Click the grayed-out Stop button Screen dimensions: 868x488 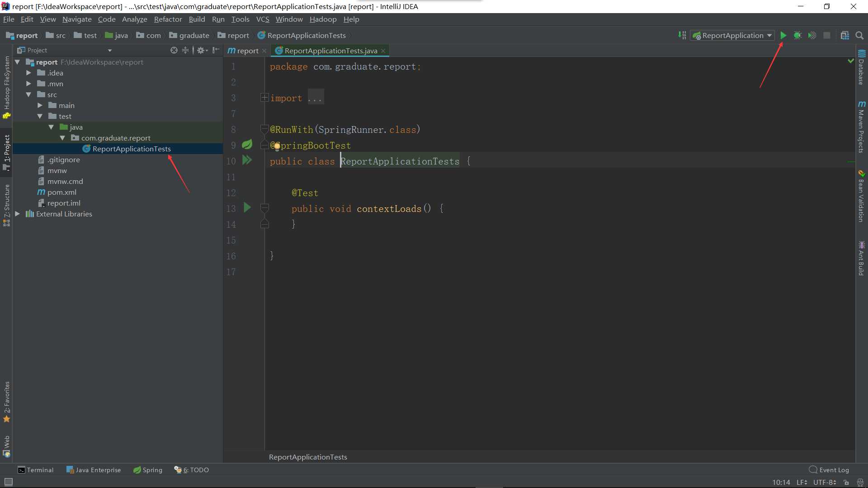tap(827, 35)
